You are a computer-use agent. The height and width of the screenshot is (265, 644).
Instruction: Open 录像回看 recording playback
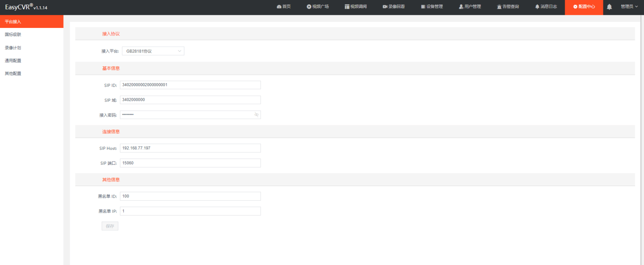coord(394,7)
